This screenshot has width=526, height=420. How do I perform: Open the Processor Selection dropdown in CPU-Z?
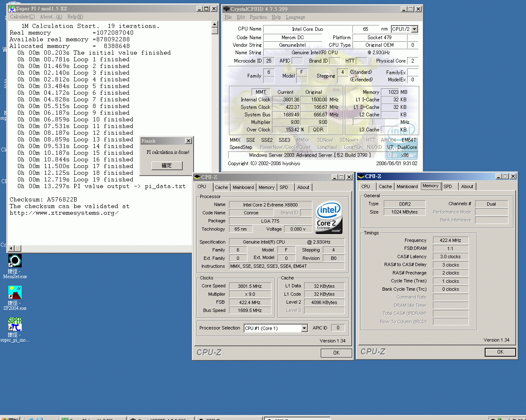(305, 328)
